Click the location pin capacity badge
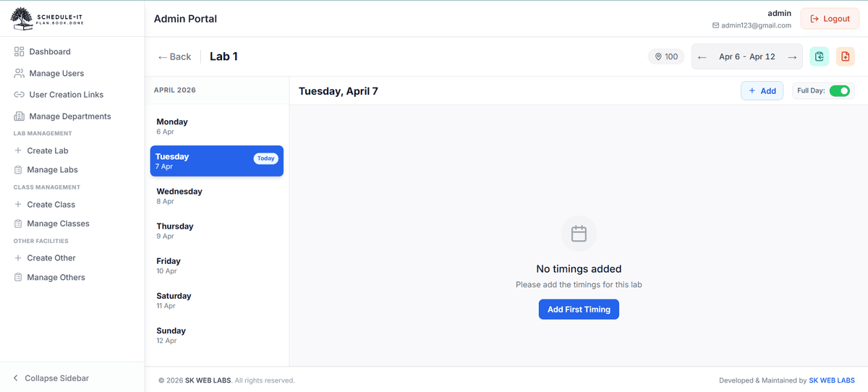The height and width of the screenshot is (392, 868). point(666,56)
